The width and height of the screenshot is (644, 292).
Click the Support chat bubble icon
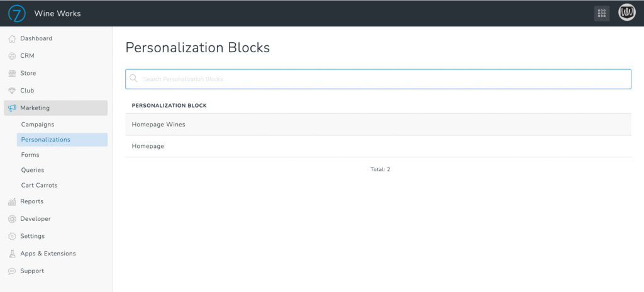tap(12, 271)
